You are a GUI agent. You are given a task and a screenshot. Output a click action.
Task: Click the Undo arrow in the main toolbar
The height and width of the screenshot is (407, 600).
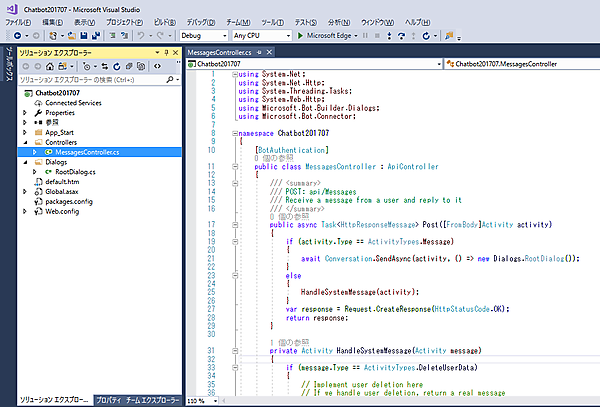point(140,35)
